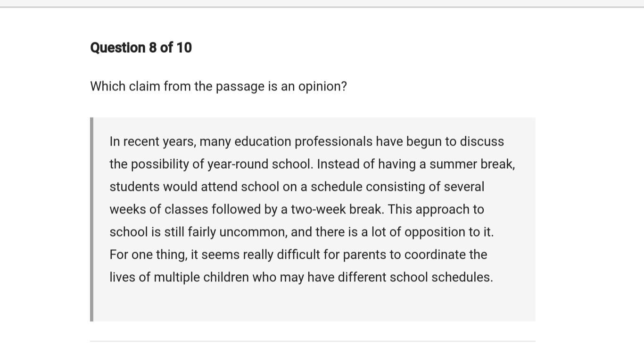This screenshot has height=362, width=644.
Task: Click the word "opinion?" in the question
Action: [x=322, y=87]
